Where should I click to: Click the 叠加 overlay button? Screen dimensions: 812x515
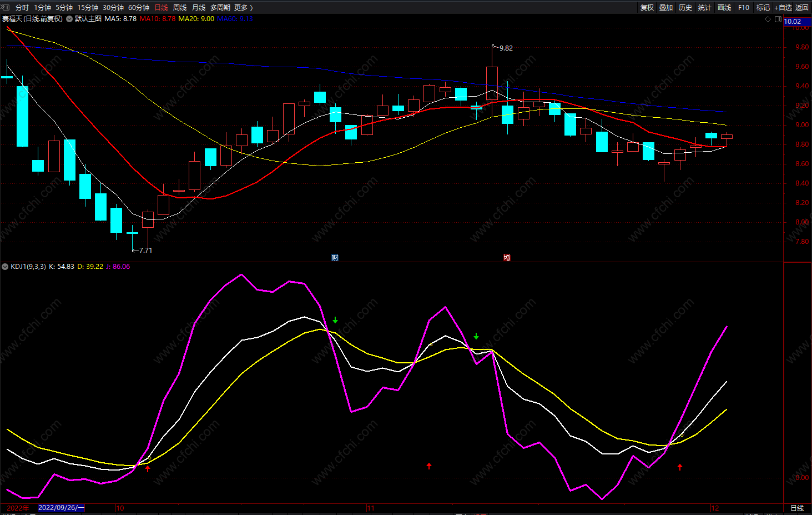[x=666, y=7]
